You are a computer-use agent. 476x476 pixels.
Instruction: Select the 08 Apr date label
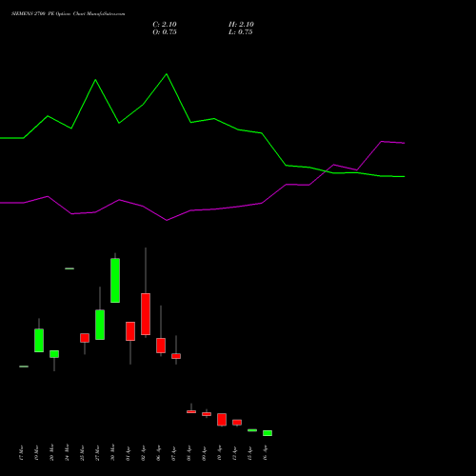point(188,452)
